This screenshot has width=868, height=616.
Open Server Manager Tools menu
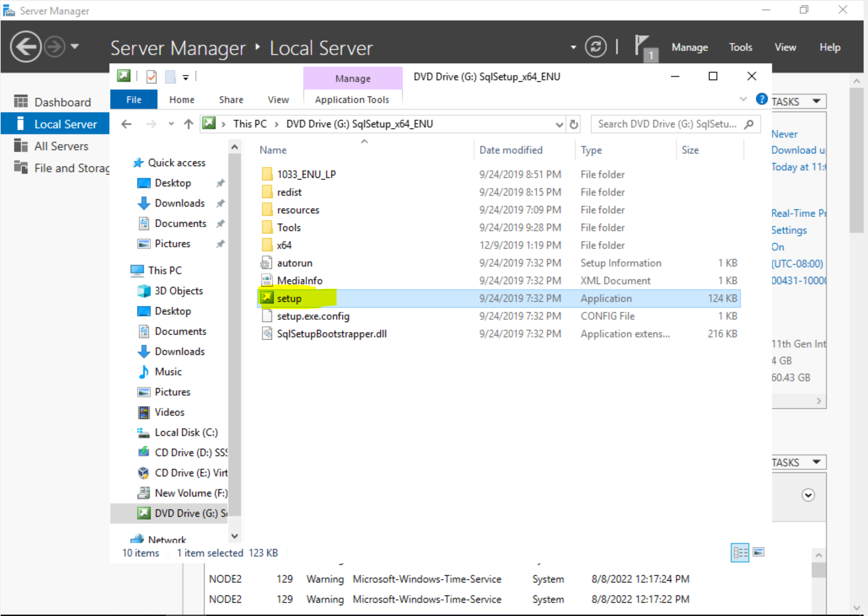tap(740, 48)
